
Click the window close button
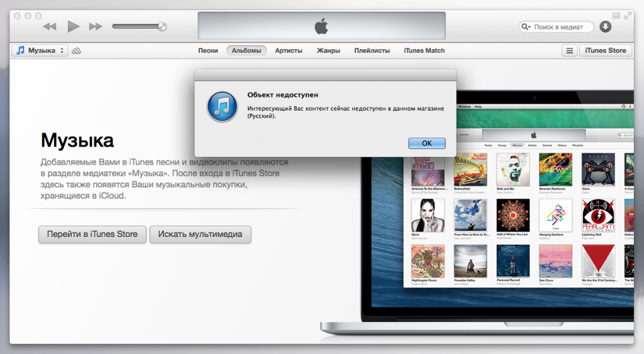pos(17,16)
